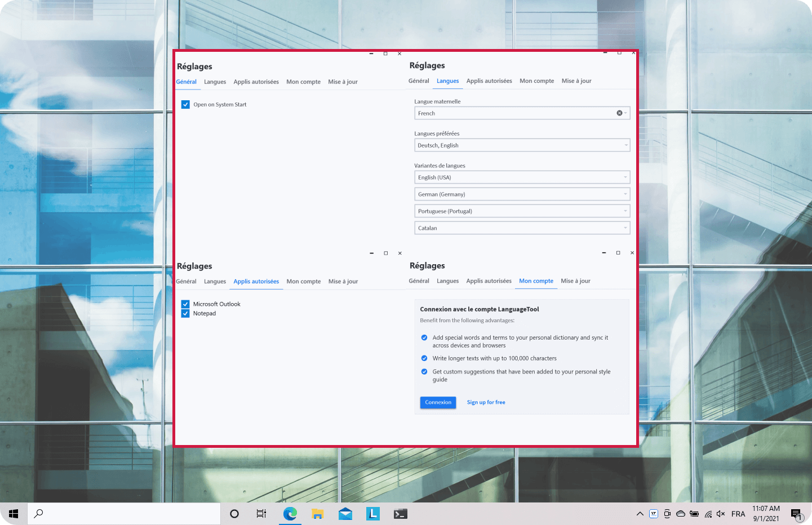This screenshot has width=812, height=525.
Task: Select Langues tab in the Open on System Start window
Action: coord(215,82)
